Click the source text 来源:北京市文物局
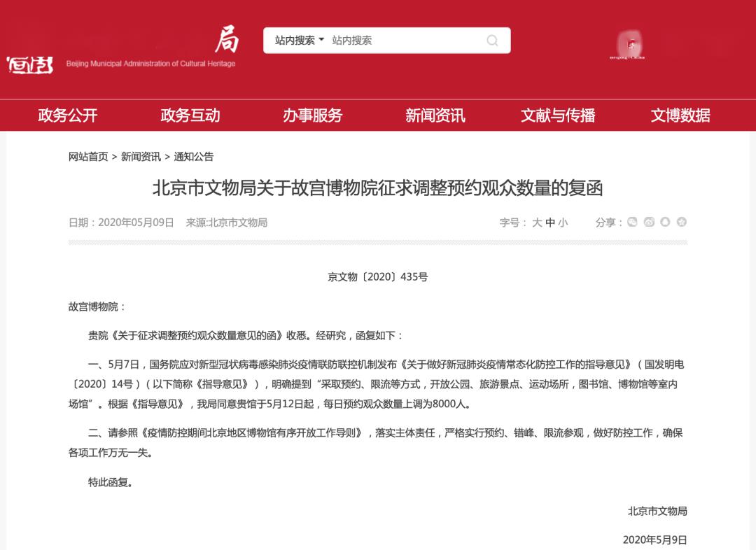 (x=227, y=223)
